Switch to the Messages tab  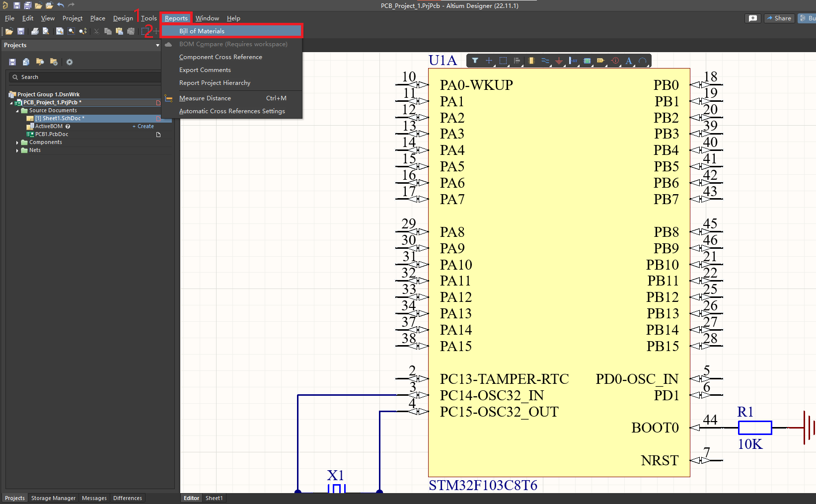[x=94, y=498]
